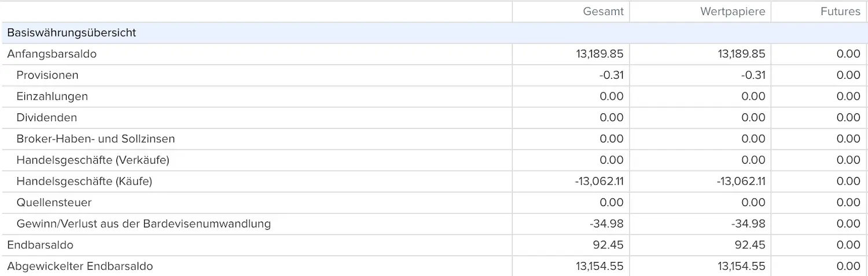Select Gewinn/Verlust aus der Bardevisenumwandlung row
868x276 pixels.
coord(434,223)
